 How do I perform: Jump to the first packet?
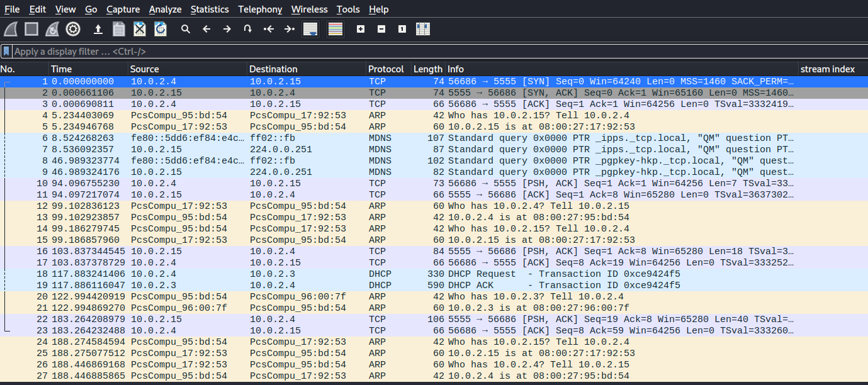pyautogui.click(x=268, y=29)
